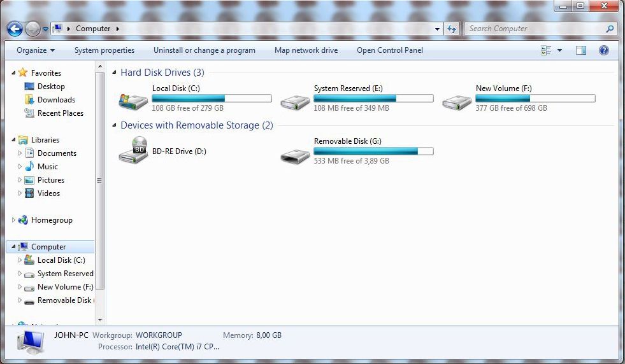Screen dimensions: 625x364
Task: Click the New Volume (F:) usage bar
Action: (x=535, y=99)
